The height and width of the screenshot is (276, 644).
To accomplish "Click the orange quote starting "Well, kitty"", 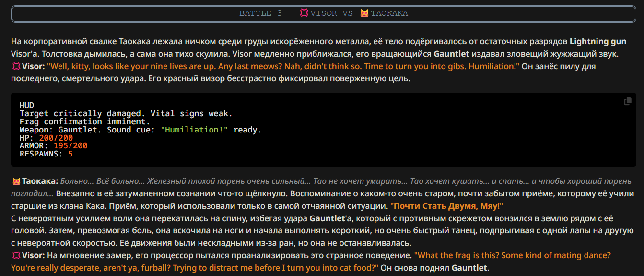I will tap(283, 66).
